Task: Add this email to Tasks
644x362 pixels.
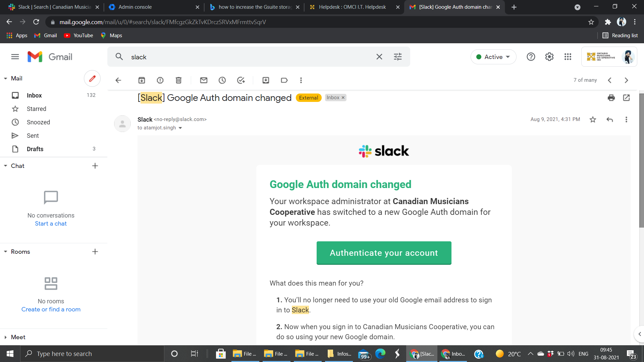Action: (241, 80)
